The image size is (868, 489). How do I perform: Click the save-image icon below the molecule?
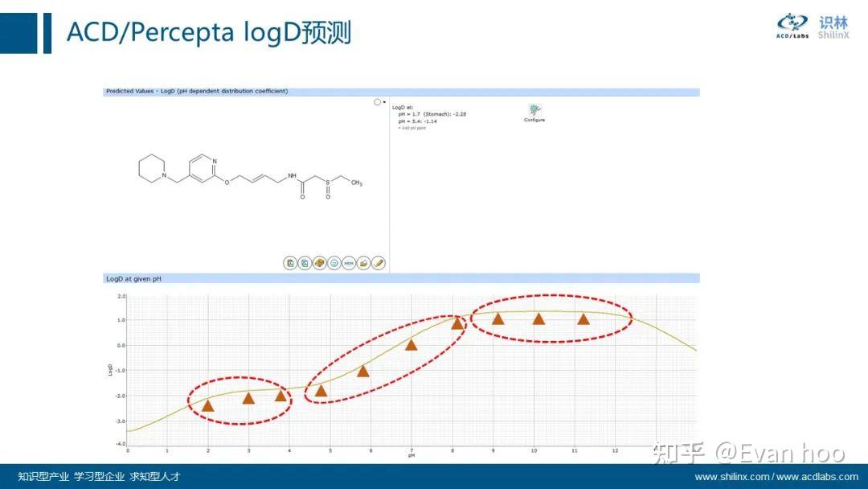tap(305, 263)
